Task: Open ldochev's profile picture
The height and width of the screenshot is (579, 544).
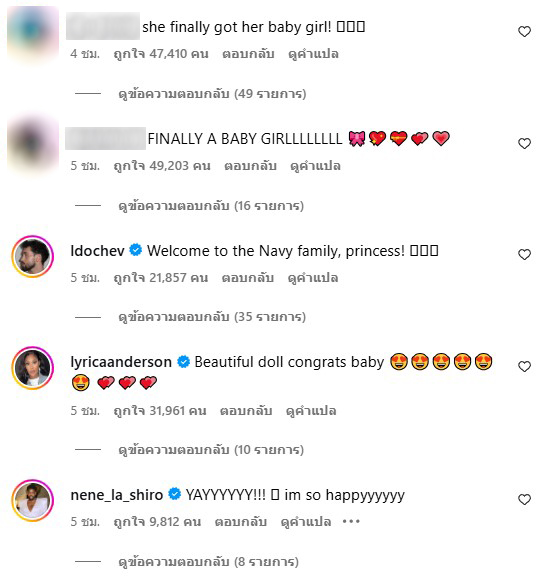Action: pyautogui.click(x=33, y=256)
